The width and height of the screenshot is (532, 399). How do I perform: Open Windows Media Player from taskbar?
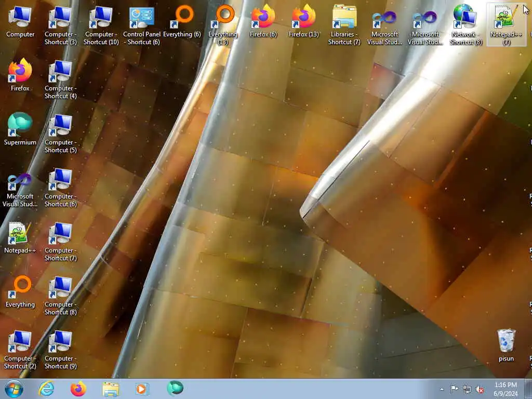click(141, 389)
